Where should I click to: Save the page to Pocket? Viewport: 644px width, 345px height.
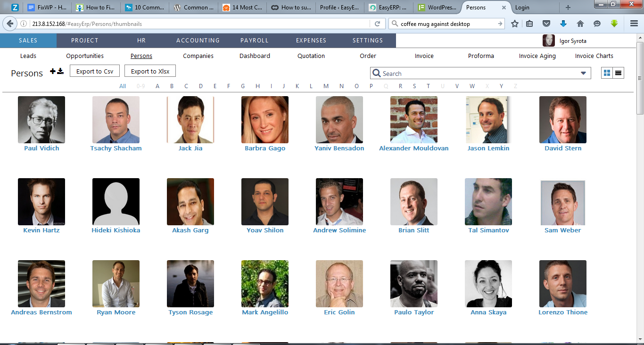coord(546,24)
